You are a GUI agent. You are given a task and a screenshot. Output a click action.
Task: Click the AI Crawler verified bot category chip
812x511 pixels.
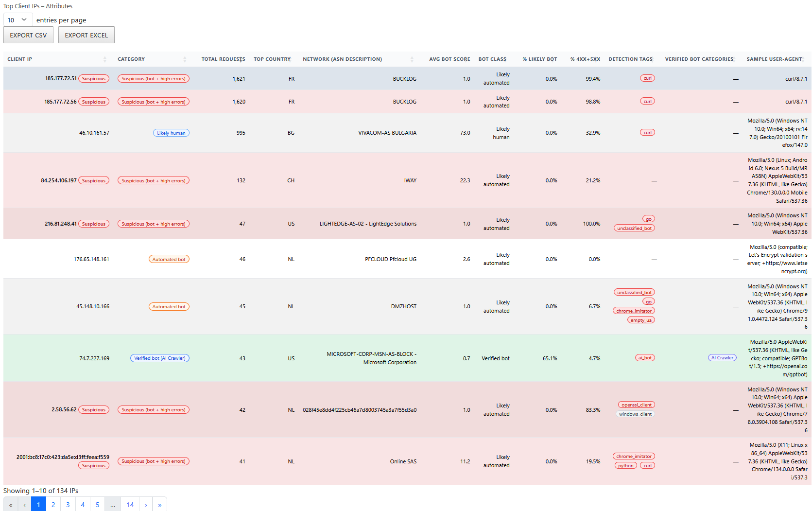(722, 357)
